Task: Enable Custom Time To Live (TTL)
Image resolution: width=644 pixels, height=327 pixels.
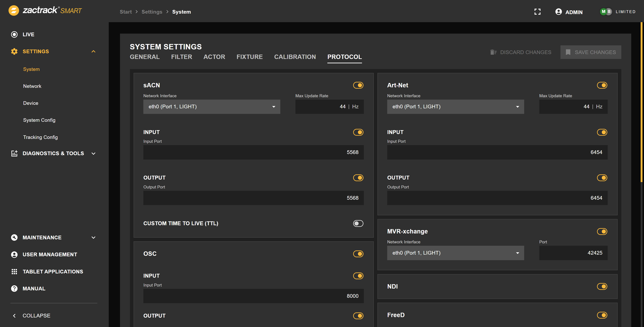Action: point(358,223)
